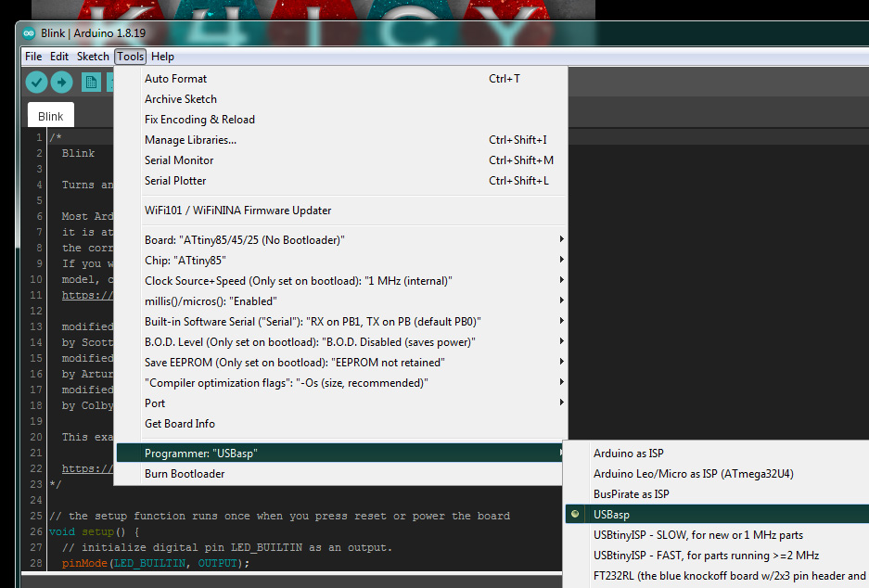Click the Verify checkmark toolbar icon
The height and width of the screenshot is (588, 869).
tap(36, 83)
